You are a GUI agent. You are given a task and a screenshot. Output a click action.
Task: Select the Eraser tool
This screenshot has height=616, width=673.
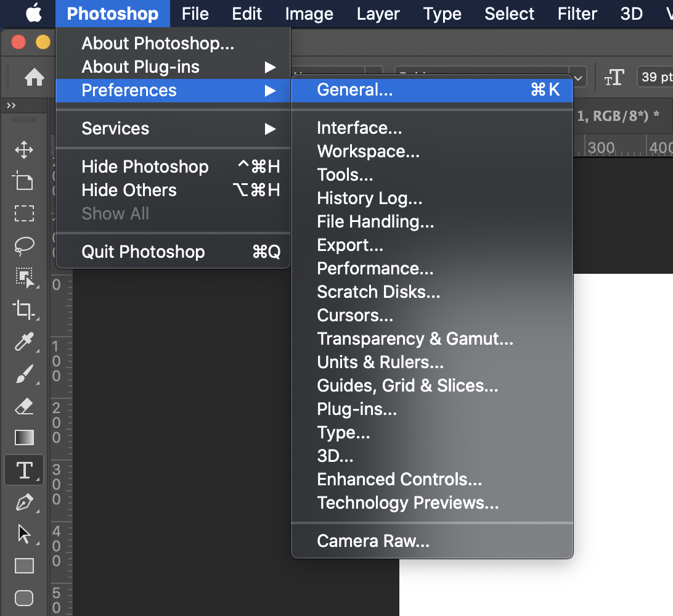coord(24,406)
